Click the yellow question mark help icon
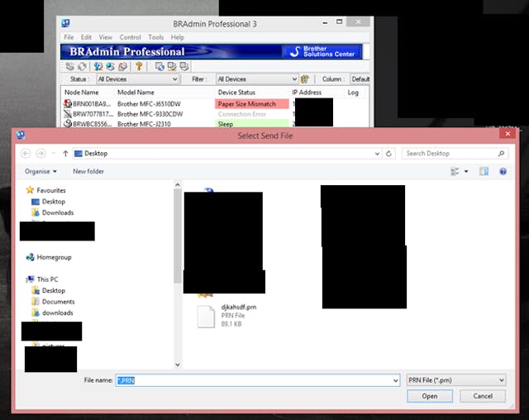The width and height of the screenshot is (529, 420). [139, 66]
